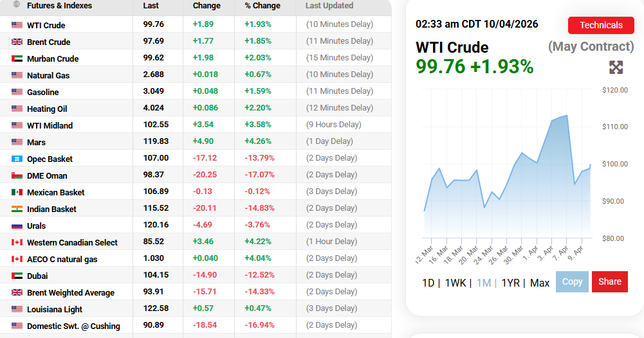Click the OPEC flag beside Opec Basket
The image size is (644, 338).
(17, 159)
